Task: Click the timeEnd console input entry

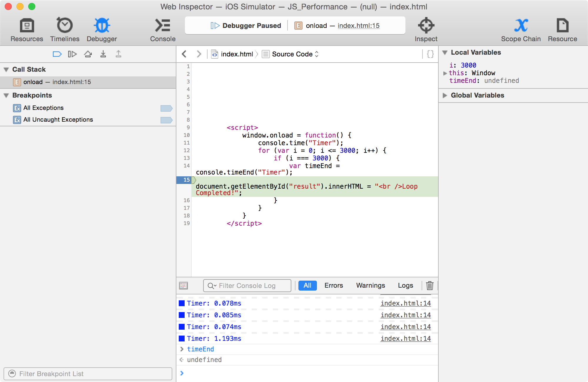Action: click(201, 349)
